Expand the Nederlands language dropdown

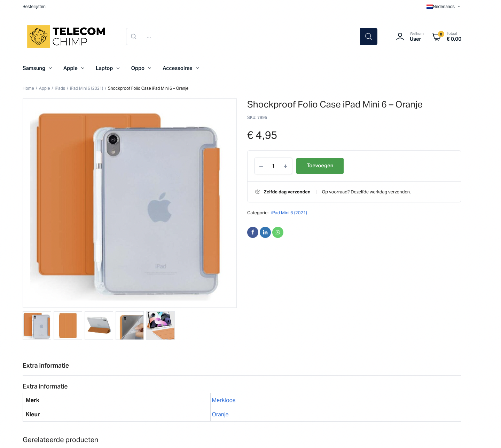(444, 7)
